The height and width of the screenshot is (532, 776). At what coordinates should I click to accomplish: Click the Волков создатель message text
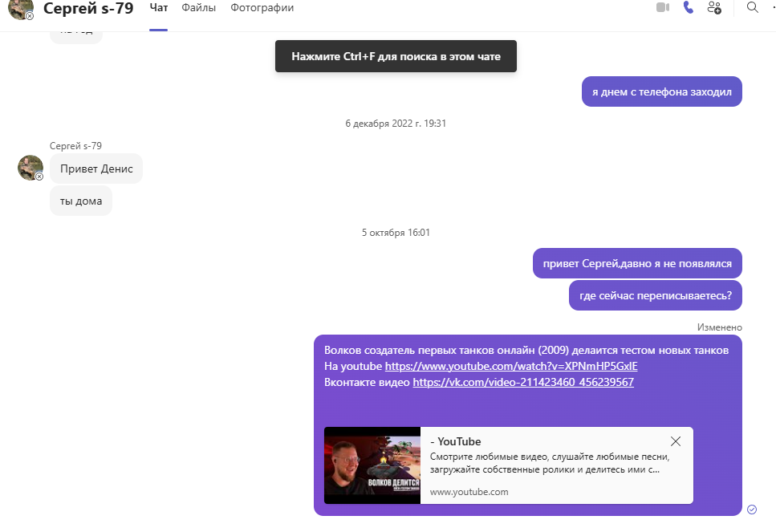point(526,351)
